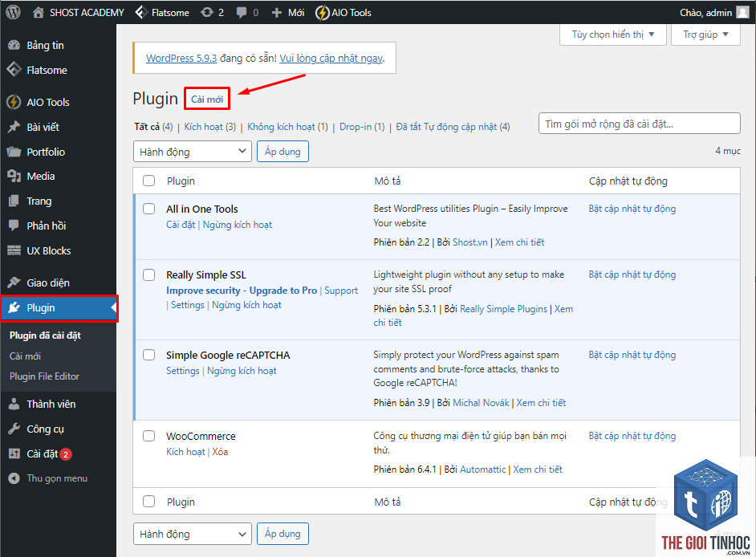
Task: Check the Simple Google reCAPTCHA checkbox
Action: tap(149, 355)
